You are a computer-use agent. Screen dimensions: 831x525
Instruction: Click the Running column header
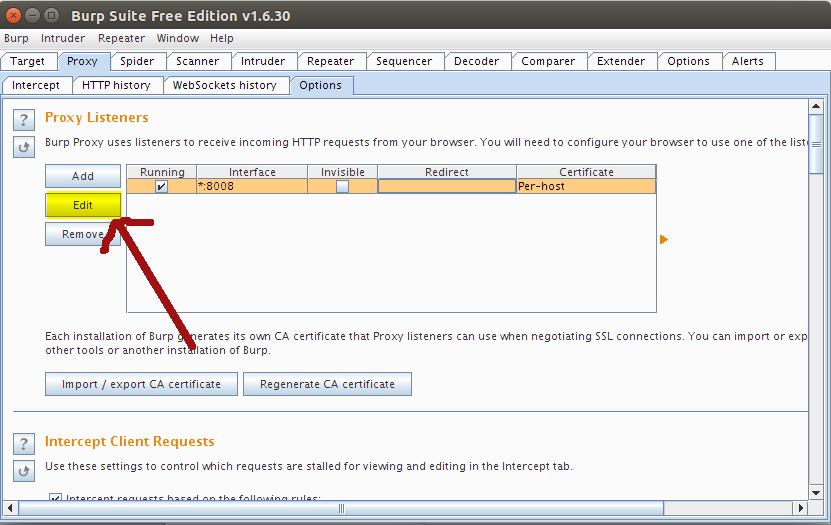(162, 172)
